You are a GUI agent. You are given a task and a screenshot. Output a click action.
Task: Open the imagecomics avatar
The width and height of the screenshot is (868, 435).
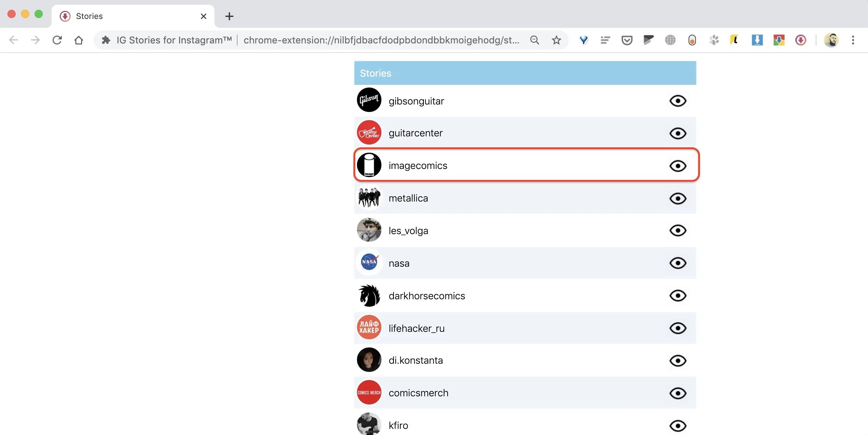click(369, 165)
